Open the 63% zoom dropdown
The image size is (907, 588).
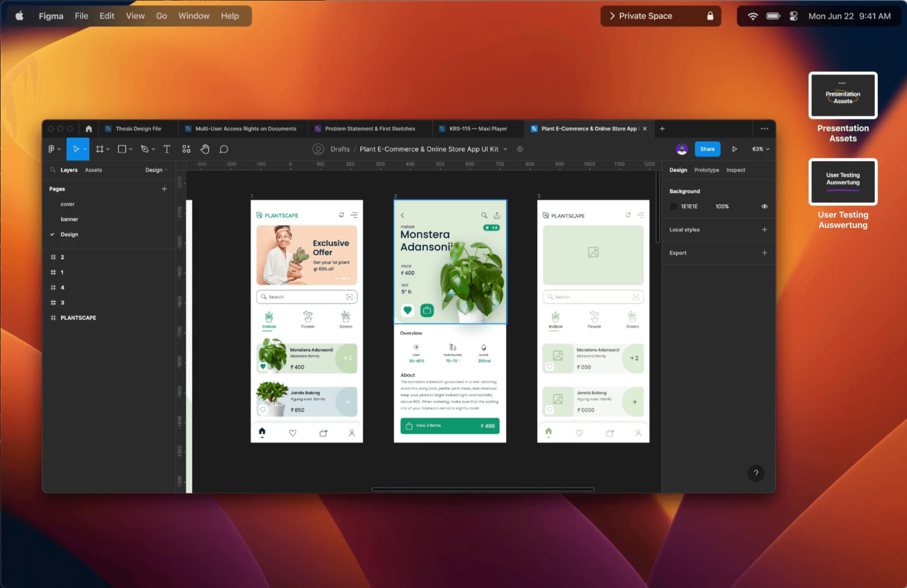[761, 149]
